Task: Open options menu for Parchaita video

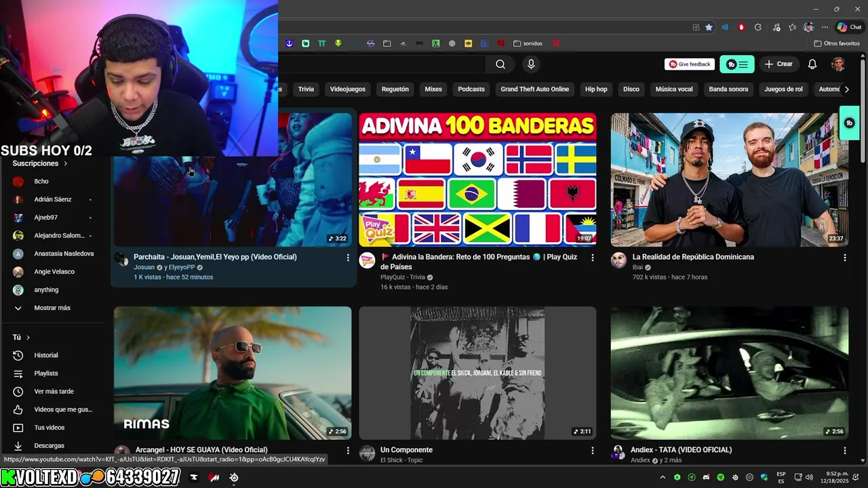Action: (348, 258)
